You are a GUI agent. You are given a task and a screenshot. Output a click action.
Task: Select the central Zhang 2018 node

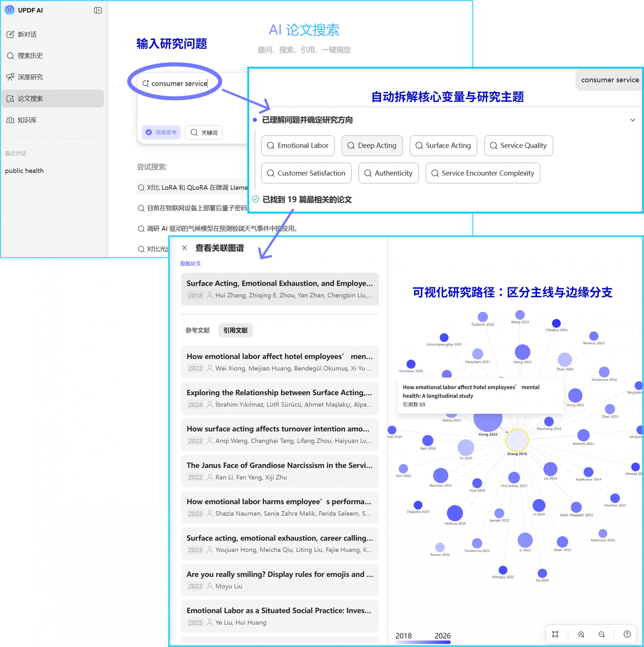pyautogui.click(x=517, y=440)
